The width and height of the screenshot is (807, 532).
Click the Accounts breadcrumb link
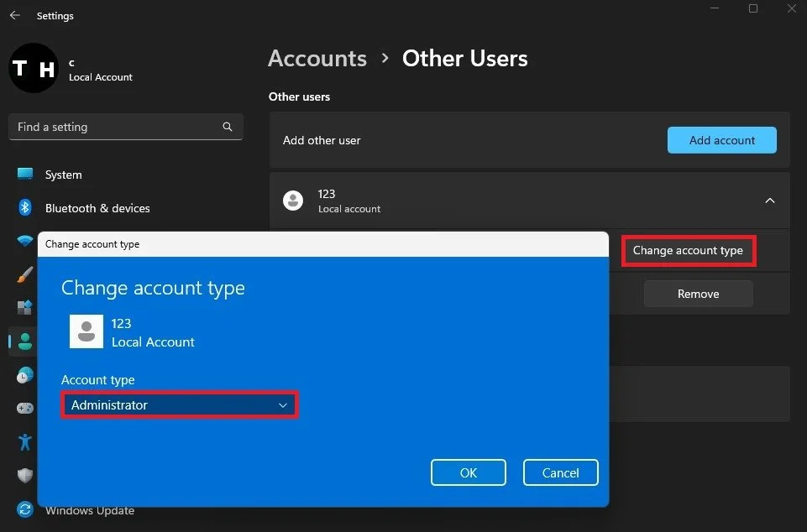coord(317,58)
